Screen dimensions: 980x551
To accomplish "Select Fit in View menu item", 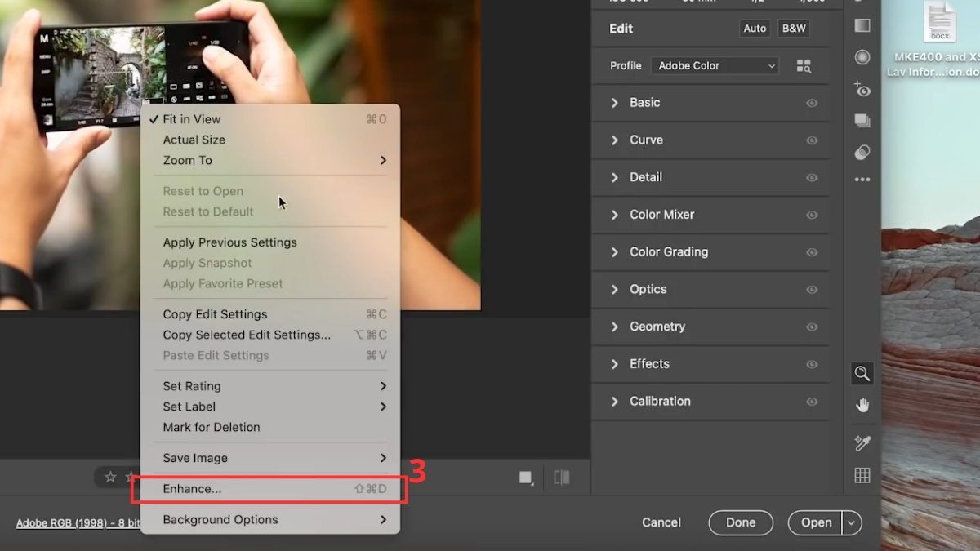I will (270, 119).
